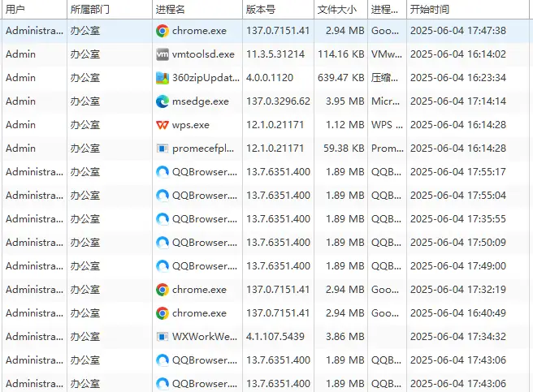Click version 4.1.107.5439
Viewport: 533px width, 392px height.
tap(275, 337)
